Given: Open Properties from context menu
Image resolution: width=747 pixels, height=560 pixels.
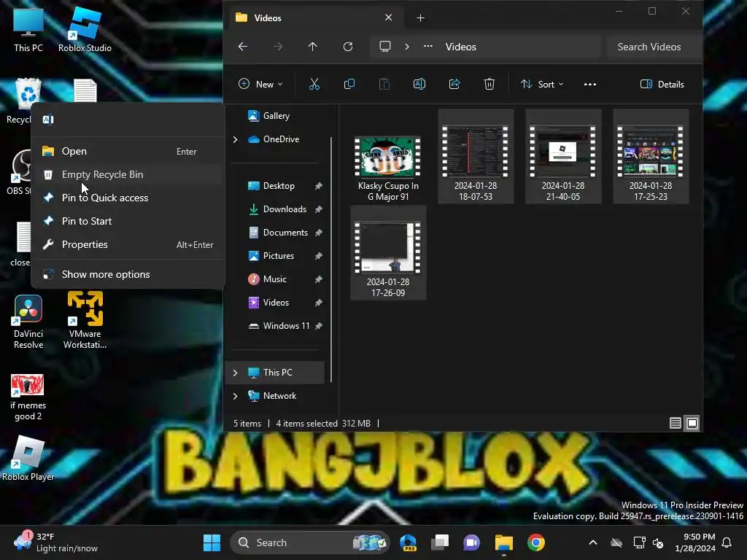Looking at the screenshot, I should [x=128, y=245].
